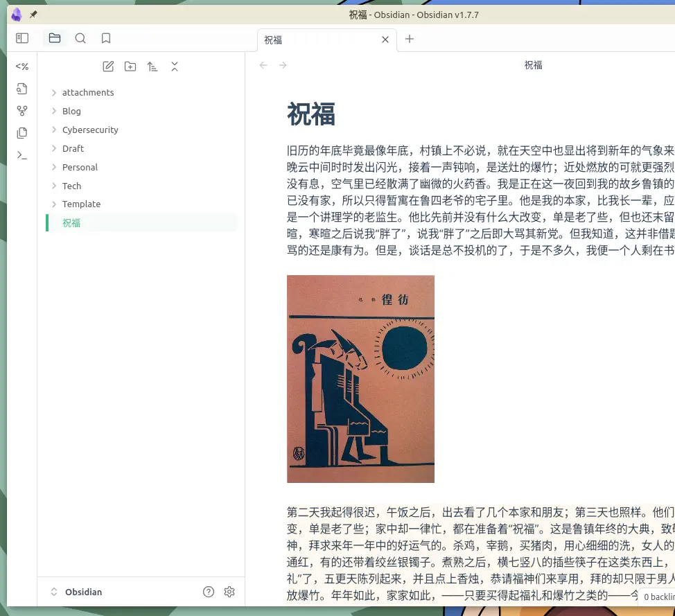Expand the Cybersecurity folder
This screenshot has height=616, width=675.
tap(141, 130)
